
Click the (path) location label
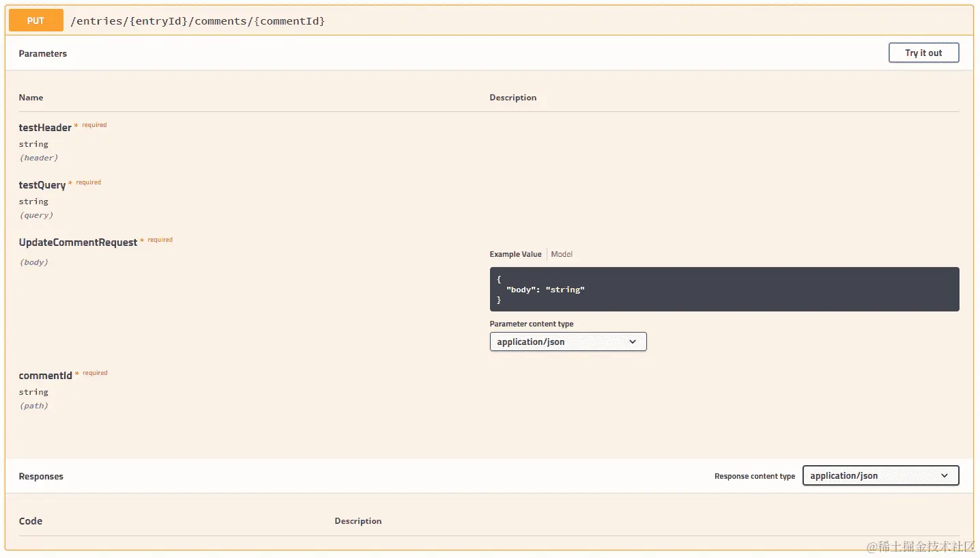[x=33, y=406]
